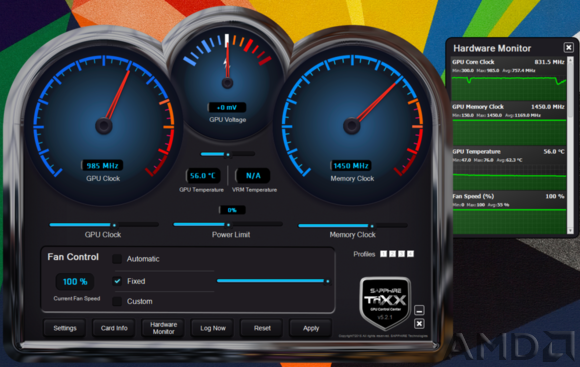Screen dimensions: 580x367
Task: Click the GPU Clock gauge dial
Action: tap(104, 126)
